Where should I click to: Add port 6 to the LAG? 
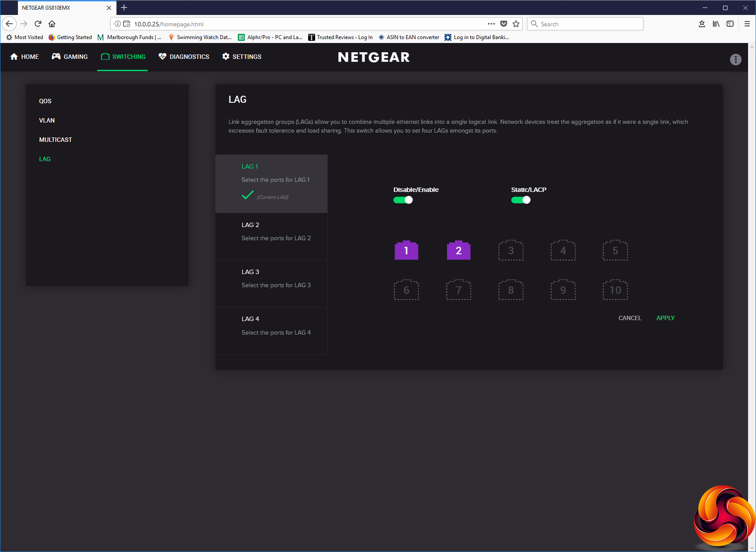click(406, 289)
